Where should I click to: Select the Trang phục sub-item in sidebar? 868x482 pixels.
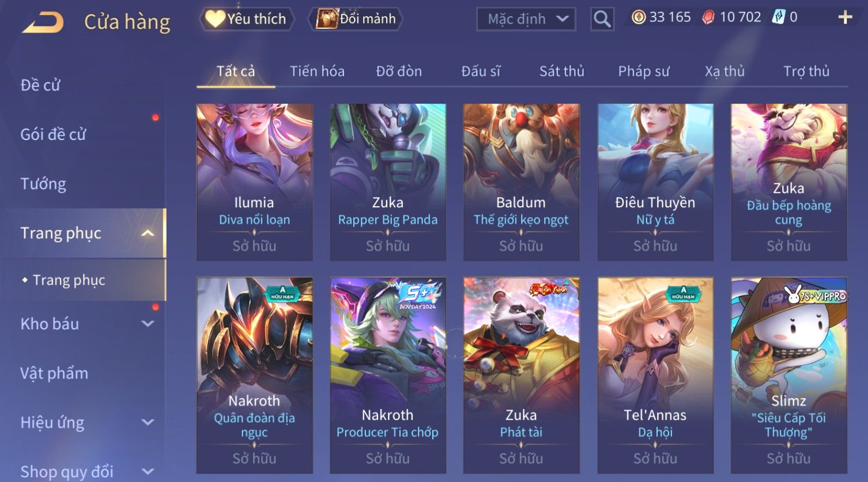[x=69, y=280]
